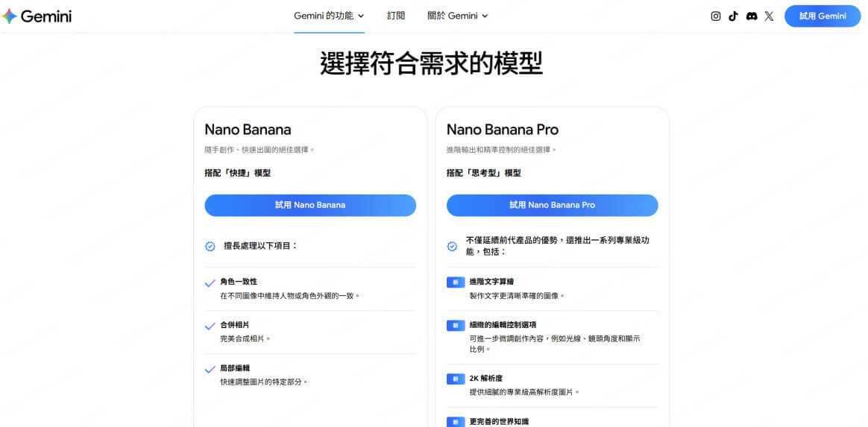
Task: Click the 細緻的編輯控制選項 feature title
Action: tap(503, 325)
